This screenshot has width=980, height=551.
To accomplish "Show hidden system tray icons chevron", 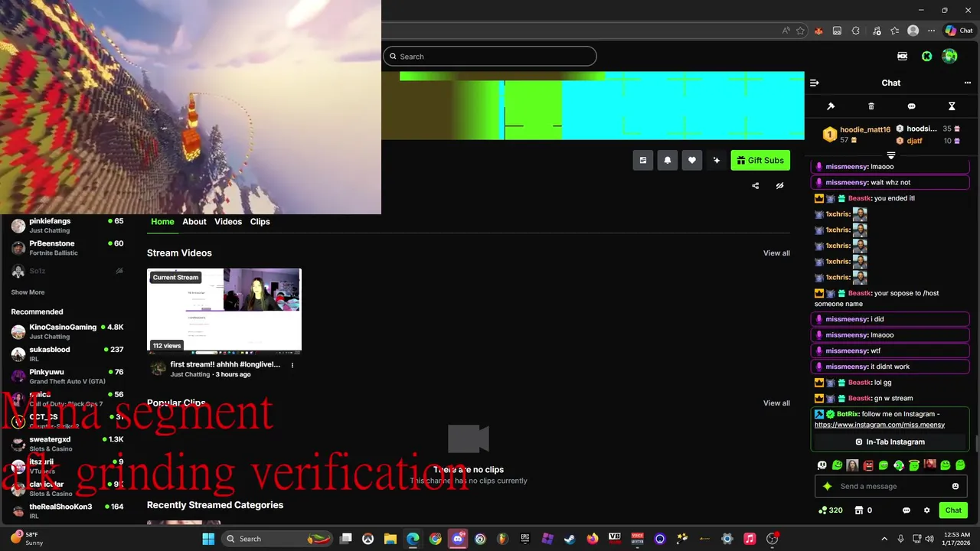I will tap(884, 539).
